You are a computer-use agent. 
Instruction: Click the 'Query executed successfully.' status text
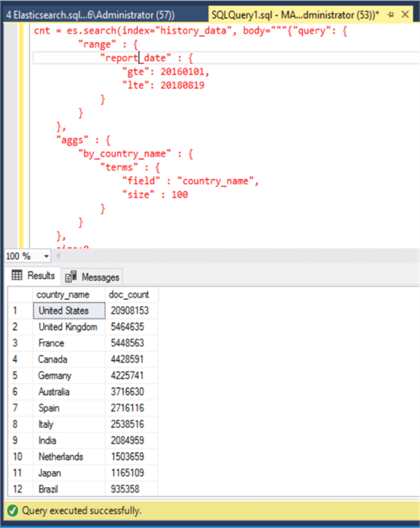click(82, 511)
